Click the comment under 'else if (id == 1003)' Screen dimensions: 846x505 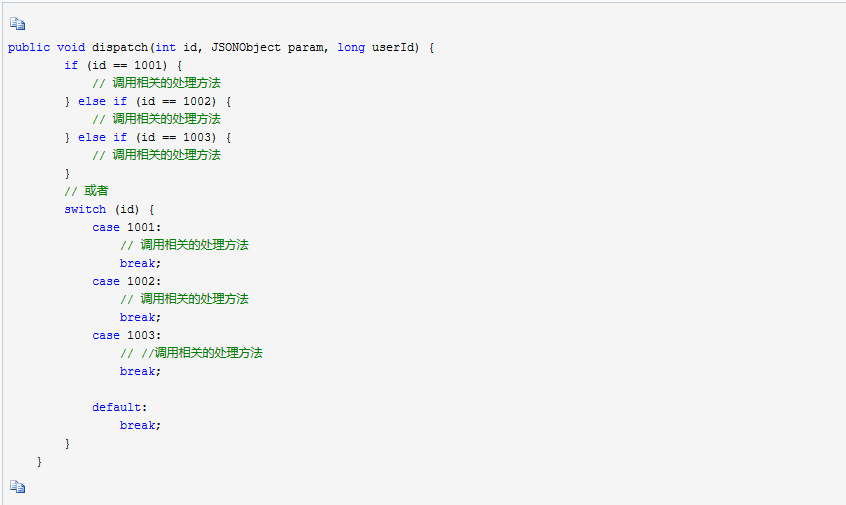pyautogui.click(x=156, y=155)
